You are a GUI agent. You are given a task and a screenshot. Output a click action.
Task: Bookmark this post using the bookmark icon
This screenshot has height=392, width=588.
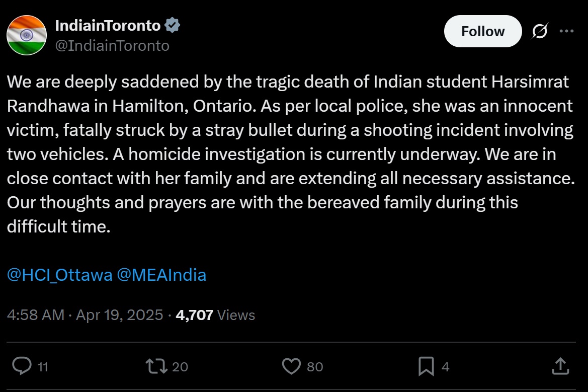[x=426, y=366]
